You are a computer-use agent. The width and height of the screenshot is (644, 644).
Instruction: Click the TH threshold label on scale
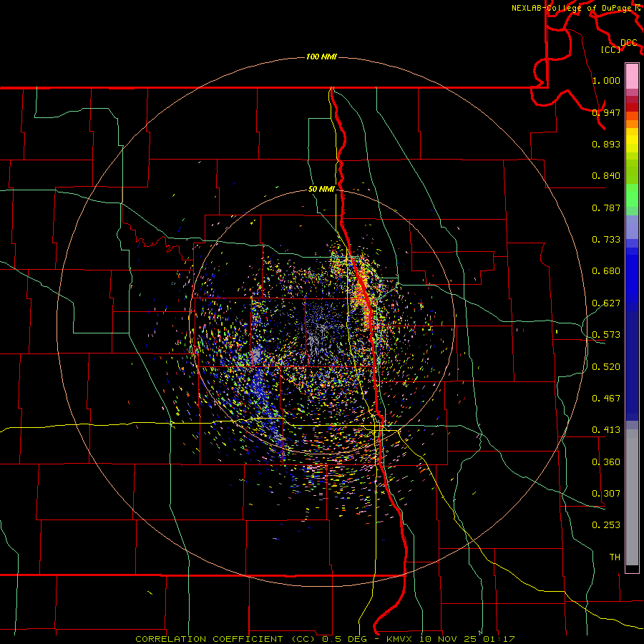point(615,557)
